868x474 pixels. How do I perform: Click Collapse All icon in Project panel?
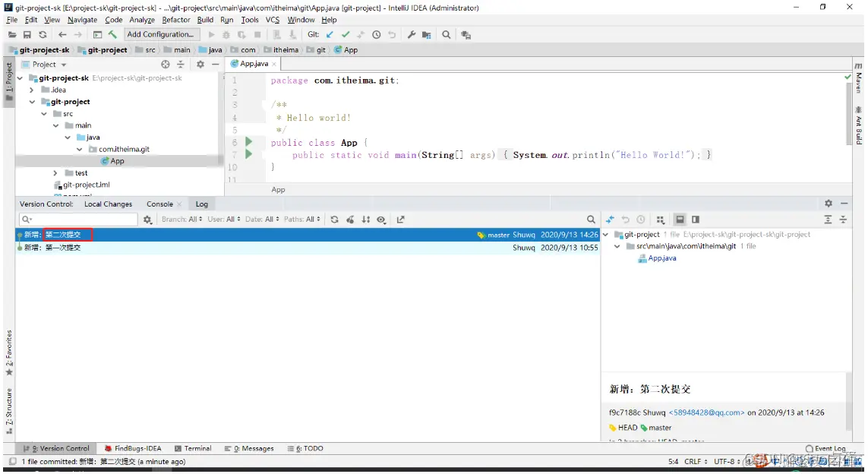click(181, 65)
